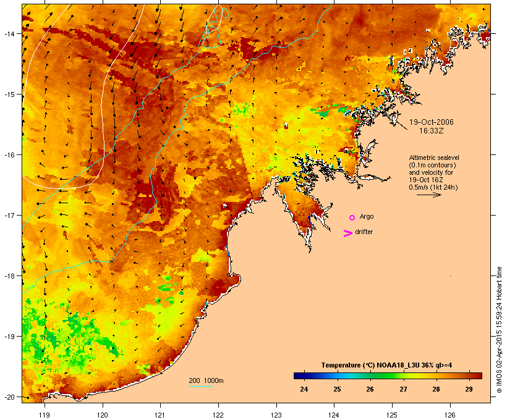Click the 0.5m/s velocity scale arrow

[429, 195]
